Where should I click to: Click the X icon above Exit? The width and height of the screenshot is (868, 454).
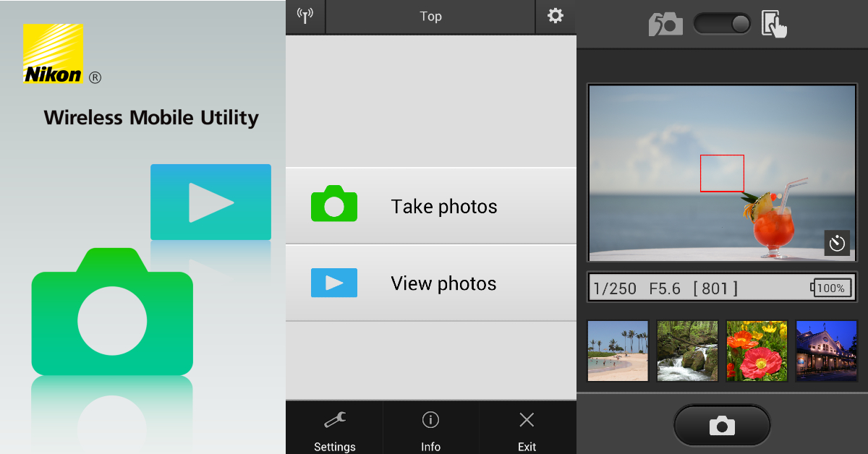[x=527, y=419]
